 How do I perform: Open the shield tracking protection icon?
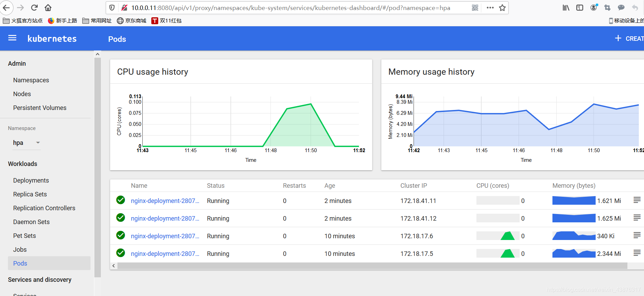click(112, 8)
